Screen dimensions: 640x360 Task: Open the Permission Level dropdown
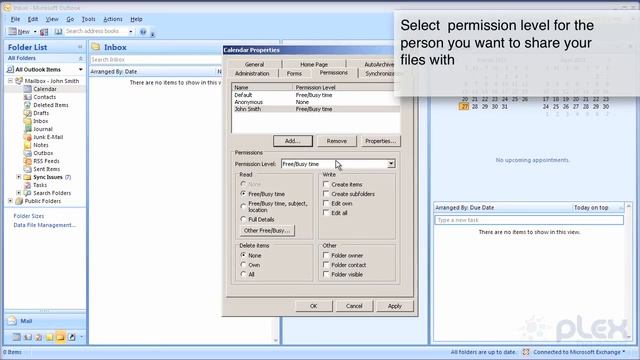(391, 164)
